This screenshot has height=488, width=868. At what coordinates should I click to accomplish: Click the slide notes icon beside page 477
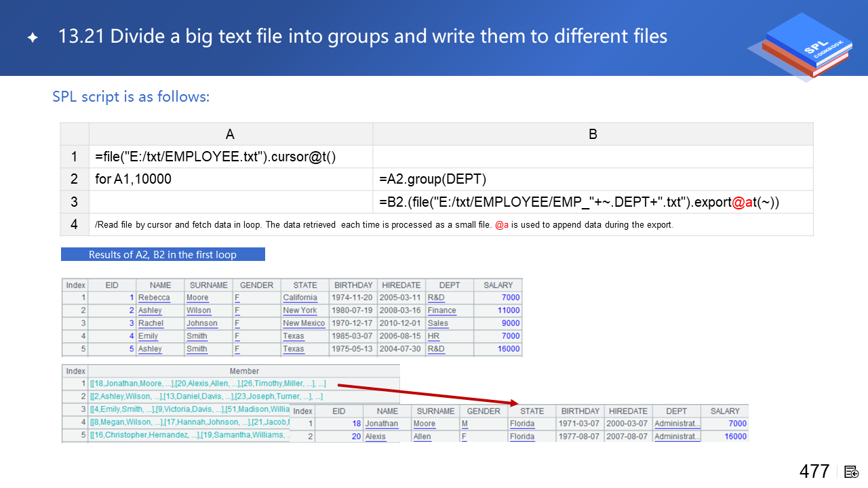852,472
